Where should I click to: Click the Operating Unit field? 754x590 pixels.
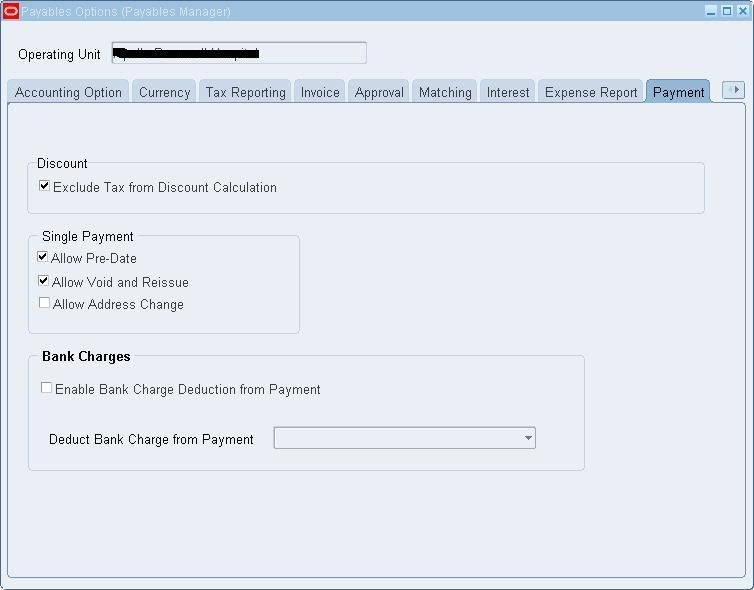click(x=239, y=53)
